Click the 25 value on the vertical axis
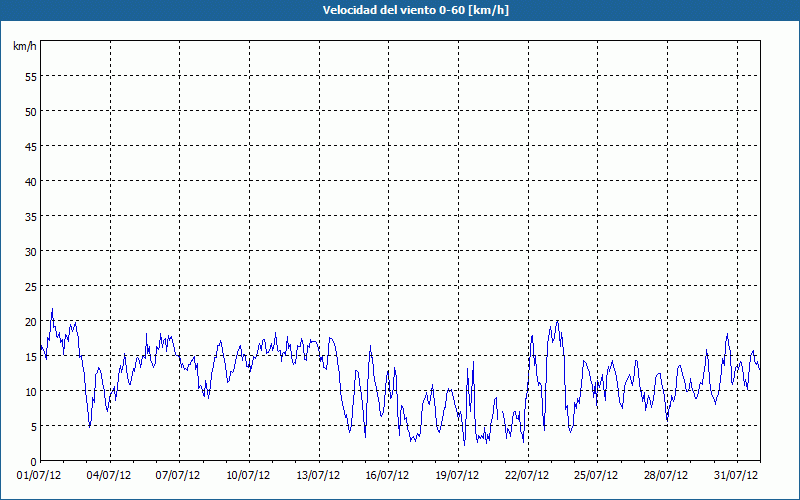This screenshot has width=800, height=500. tap(31, 287)
